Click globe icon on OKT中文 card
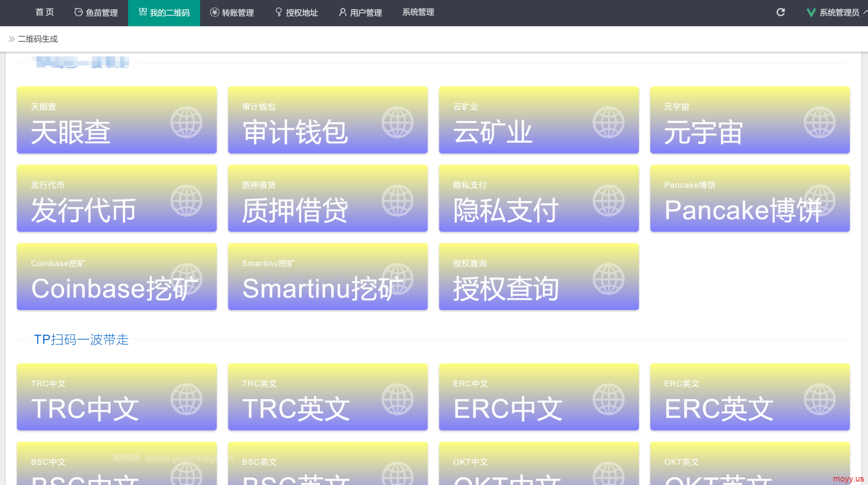This screenshot has height=485, width=868. 608,473
